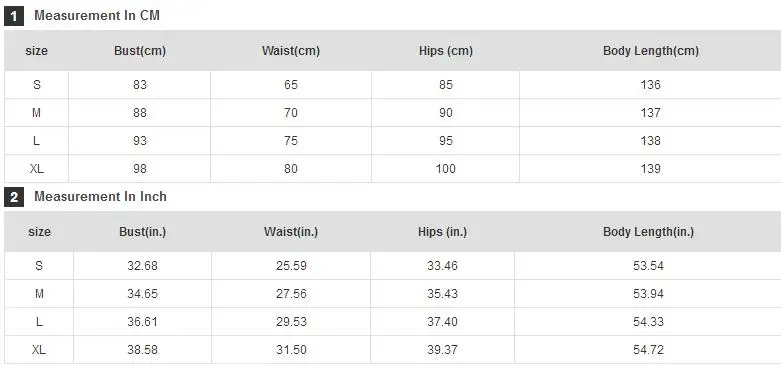Click bust value 38.58 for XL

(x=142, y=350)
